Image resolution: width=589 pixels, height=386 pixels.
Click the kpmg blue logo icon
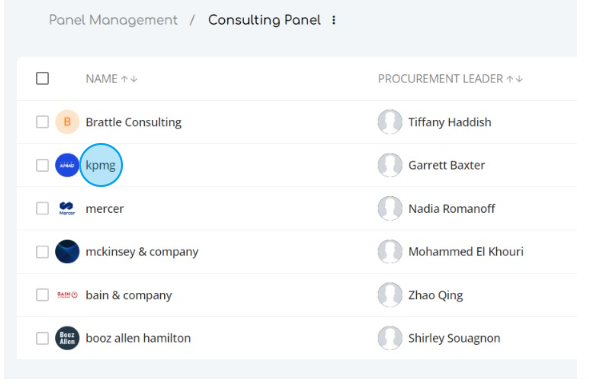(67, 165)
